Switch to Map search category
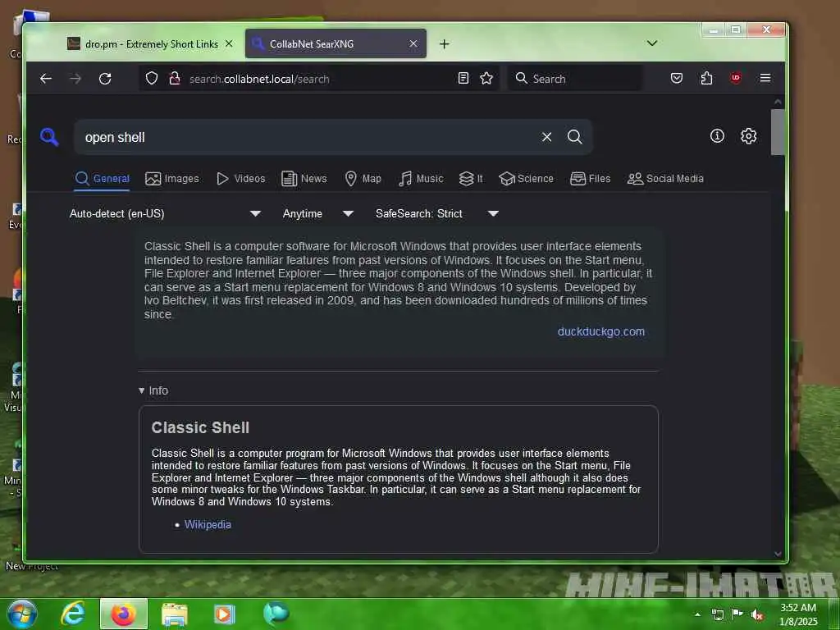 click(363, 178)
